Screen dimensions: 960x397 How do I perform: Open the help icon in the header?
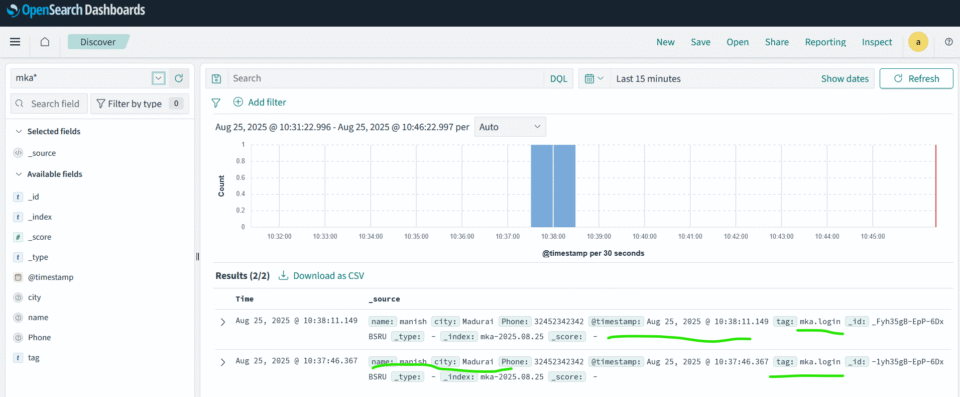click(949, 42)
